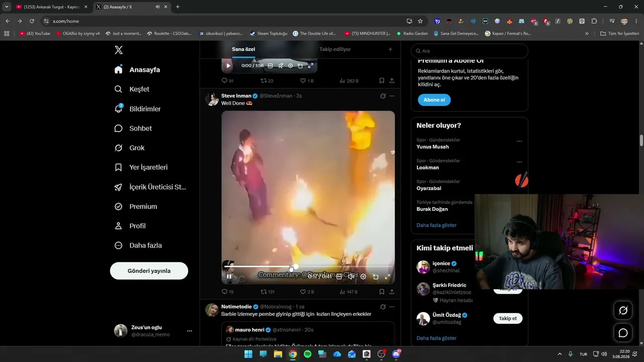Open the Tüm Yer İşaretleri folder
Screen dimensions: 644x362
[x=620, y=34]
